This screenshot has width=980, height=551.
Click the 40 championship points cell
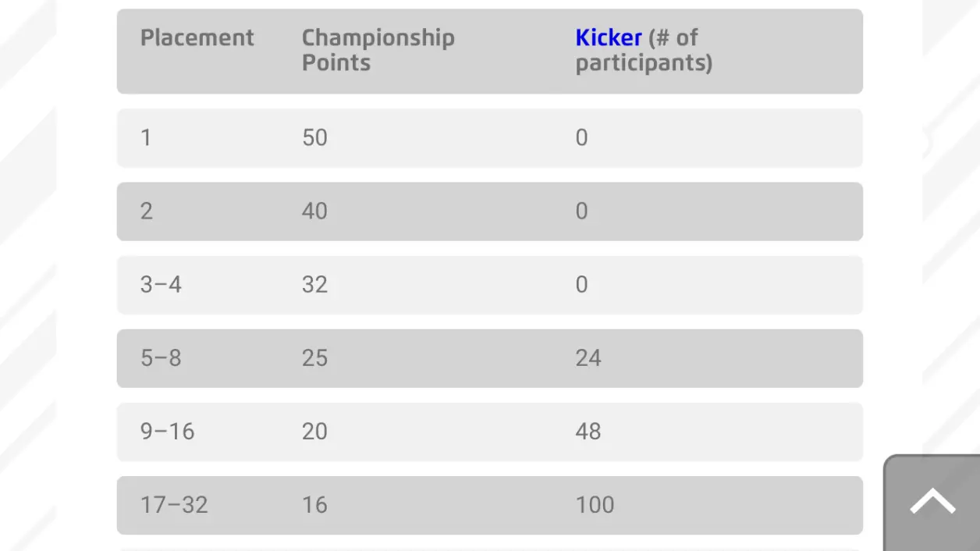pyautogui.click(x=314, y=211)
